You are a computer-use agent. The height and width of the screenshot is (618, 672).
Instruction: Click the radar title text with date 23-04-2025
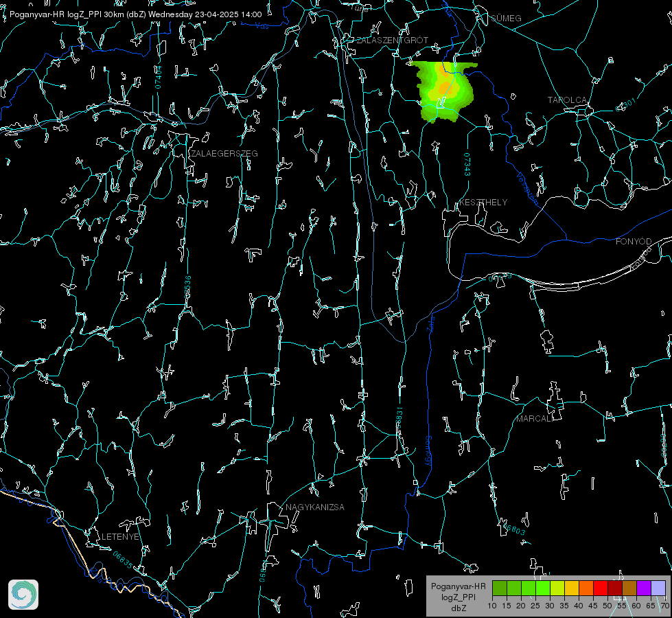click(x=135, y=14)
